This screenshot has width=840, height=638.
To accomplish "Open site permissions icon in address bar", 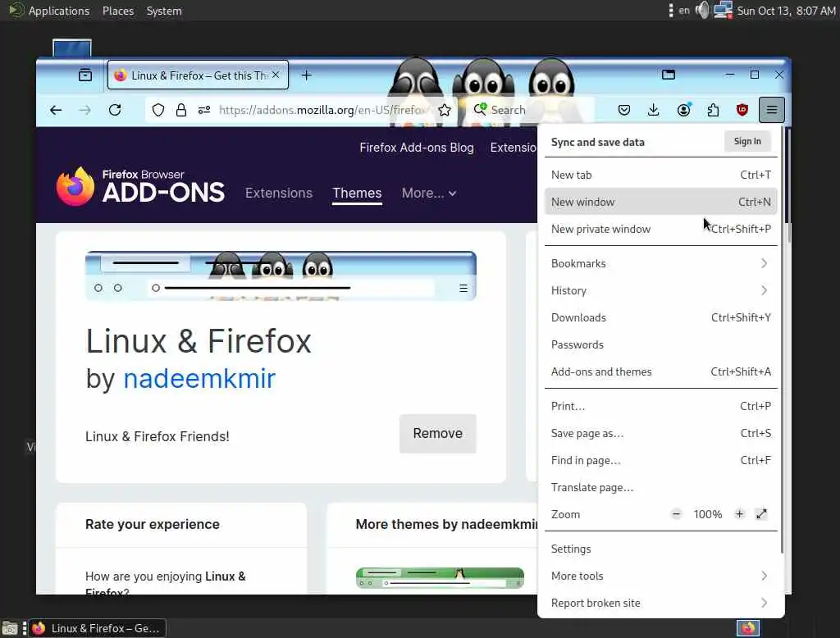I will click(x=204, y=111).
